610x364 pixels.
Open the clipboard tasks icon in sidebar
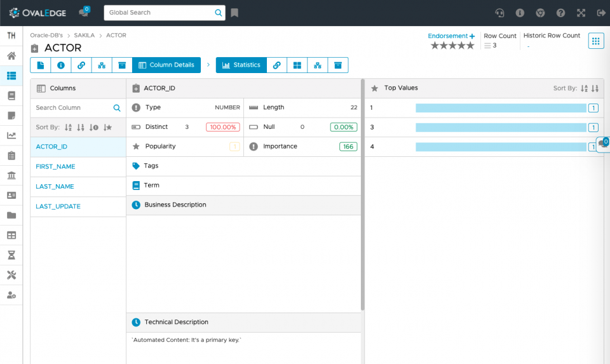[x=11, y=156]
